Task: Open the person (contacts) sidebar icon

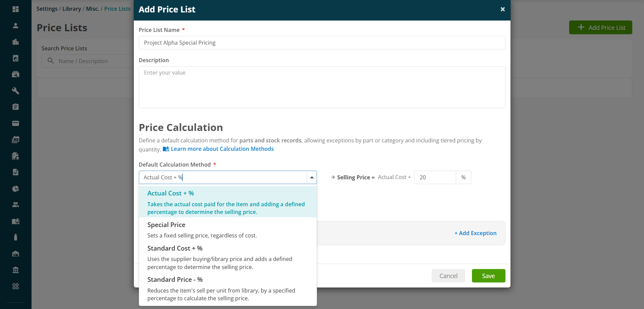Action: [15, 26]
